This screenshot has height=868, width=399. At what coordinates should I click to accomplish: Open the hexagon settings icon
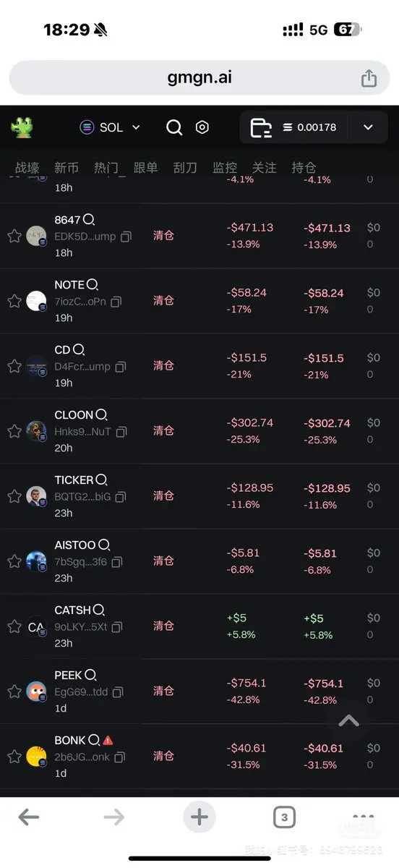tap(202, 127)
